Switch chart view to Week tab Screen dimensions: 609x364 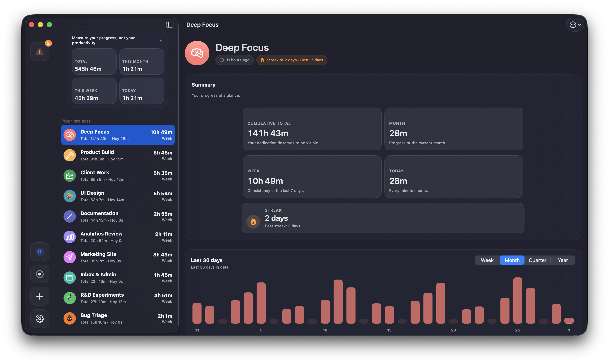pyautogui.click(x=487, y=260)
